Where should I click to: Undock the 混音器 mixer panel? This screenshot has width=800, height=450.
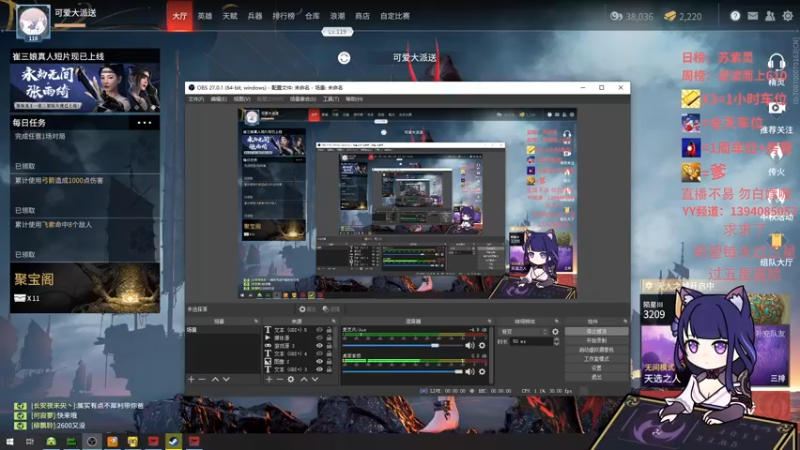489,321
